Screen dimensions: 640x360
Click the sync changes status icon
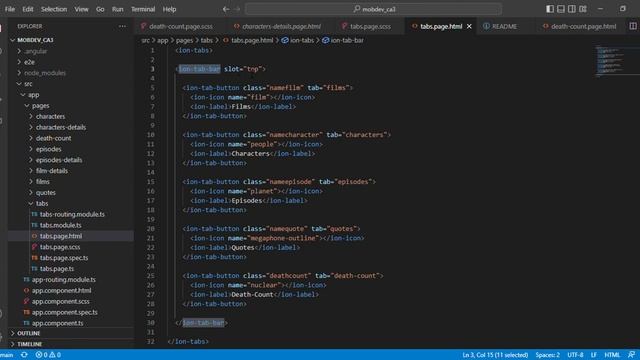(24, 355)
